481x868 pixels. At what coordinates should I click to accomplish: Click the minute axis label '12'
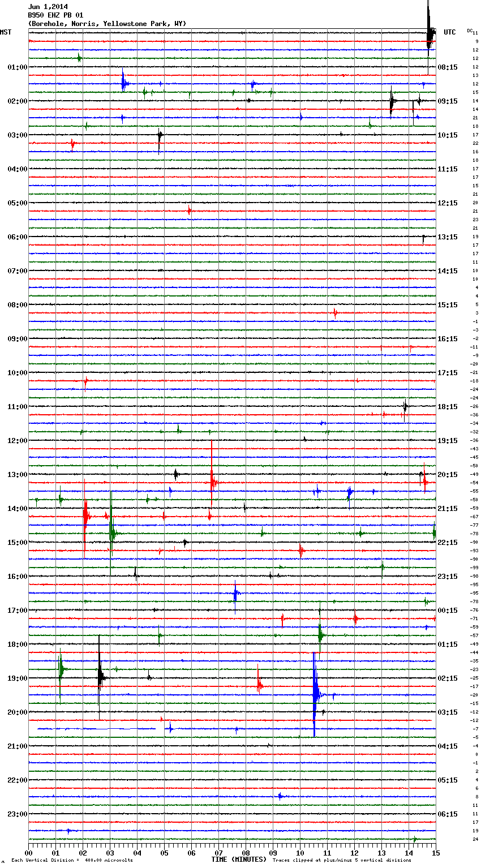tap(354, 853)
